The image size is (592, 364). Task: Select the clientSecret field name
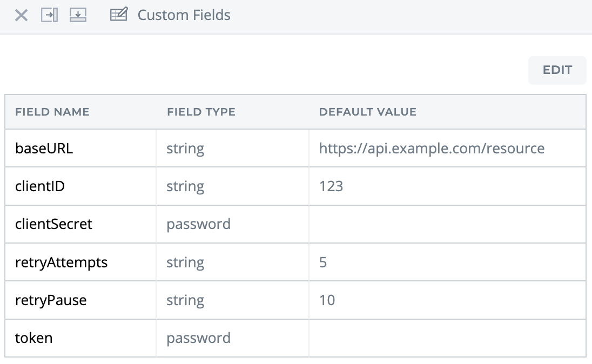pos(53,224)
